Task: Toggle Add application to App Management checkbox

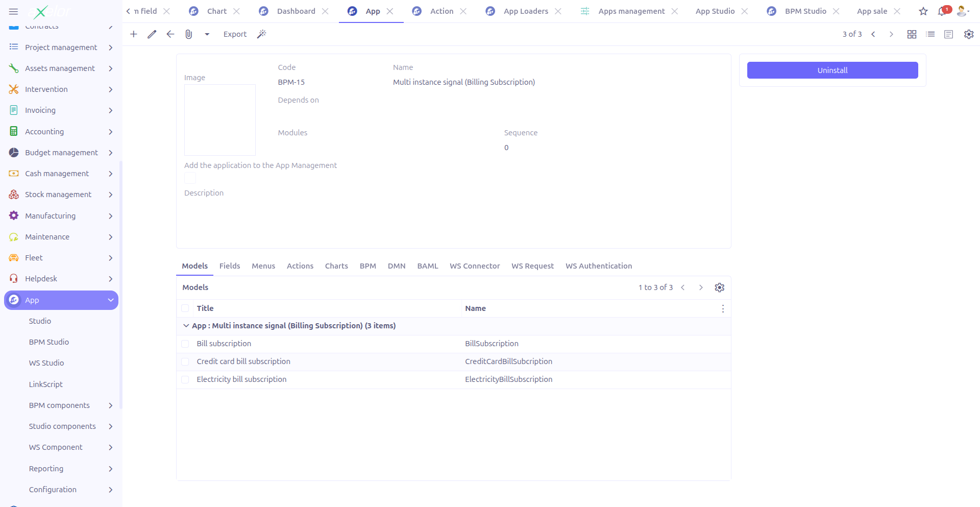Action: coord(190,178)
